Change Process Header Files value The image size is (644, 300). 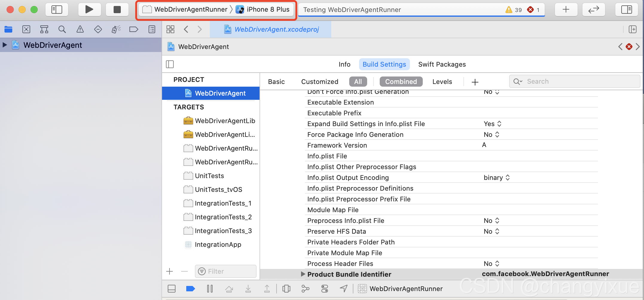click(x=492, y=264)
